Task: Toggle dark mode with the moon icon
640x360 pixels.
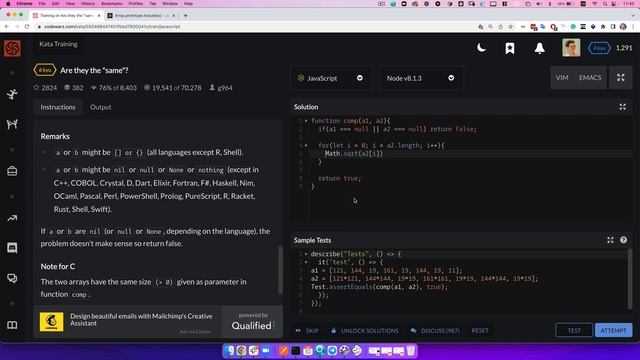Action: 481,48
